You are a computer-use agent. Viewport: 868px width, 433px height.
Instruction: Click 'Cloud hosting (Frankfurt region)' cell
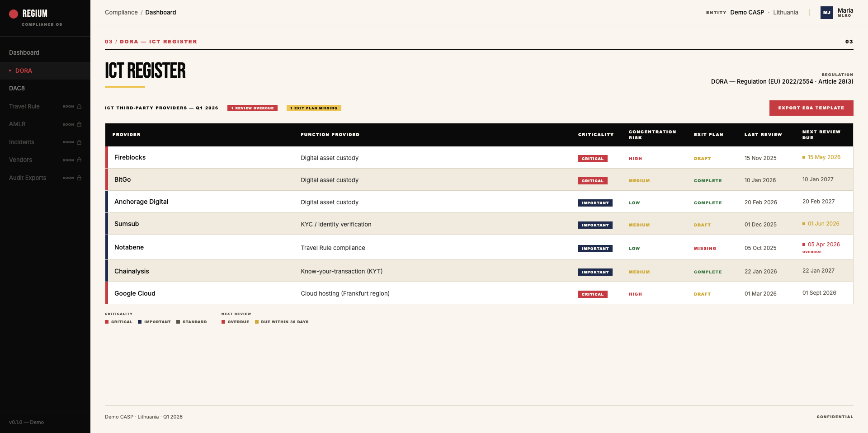tap(345, 294)
